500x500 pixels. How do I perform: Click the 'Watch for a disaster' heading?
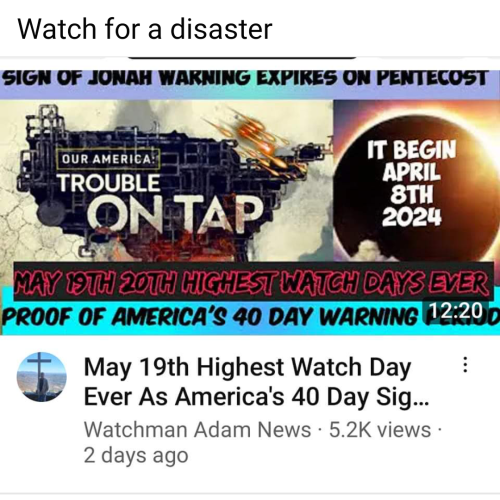pyautogui.click(x=145, y=29)
